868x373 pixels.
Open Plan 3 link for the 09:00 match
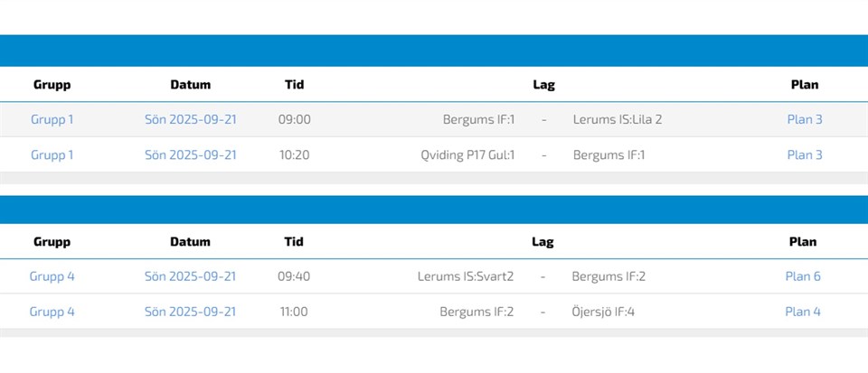pyautogui.click(x=805, y=119)
